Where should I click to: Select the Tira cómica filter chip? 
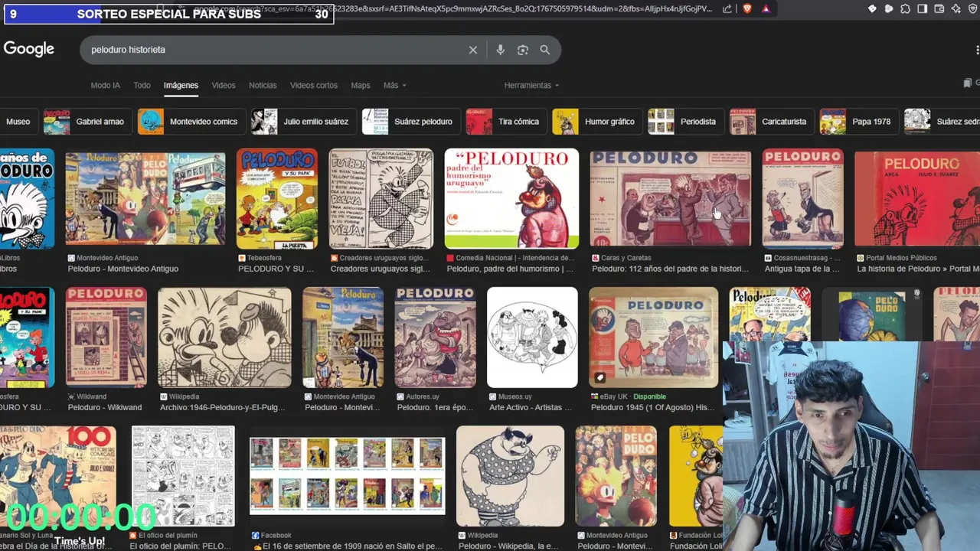(x=505, y=122)
